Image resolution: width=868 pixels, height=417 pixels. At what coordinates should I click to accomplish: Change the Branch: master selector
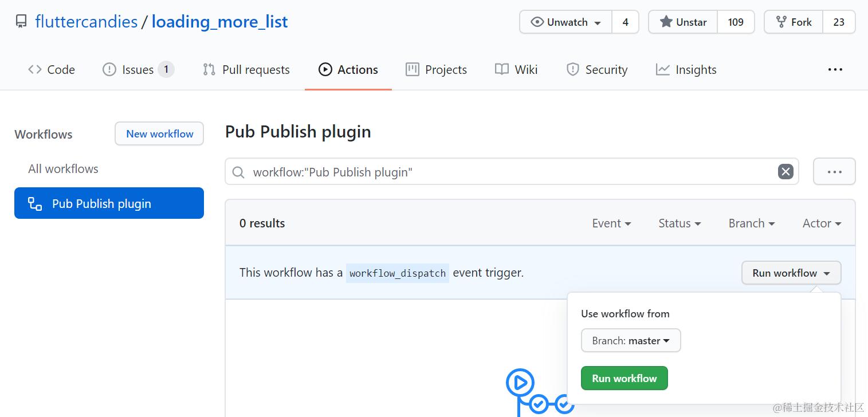(x=631, y=340)
